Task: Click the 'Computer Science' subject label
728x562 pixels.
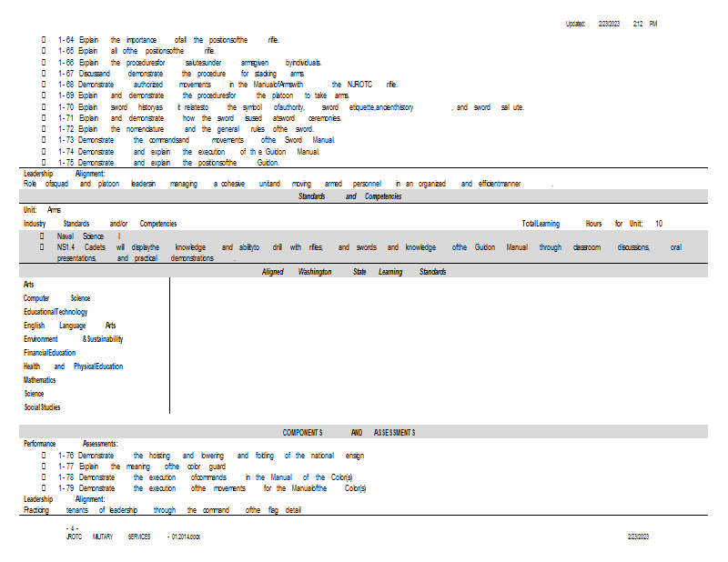Action: click(x=56, y=298)
